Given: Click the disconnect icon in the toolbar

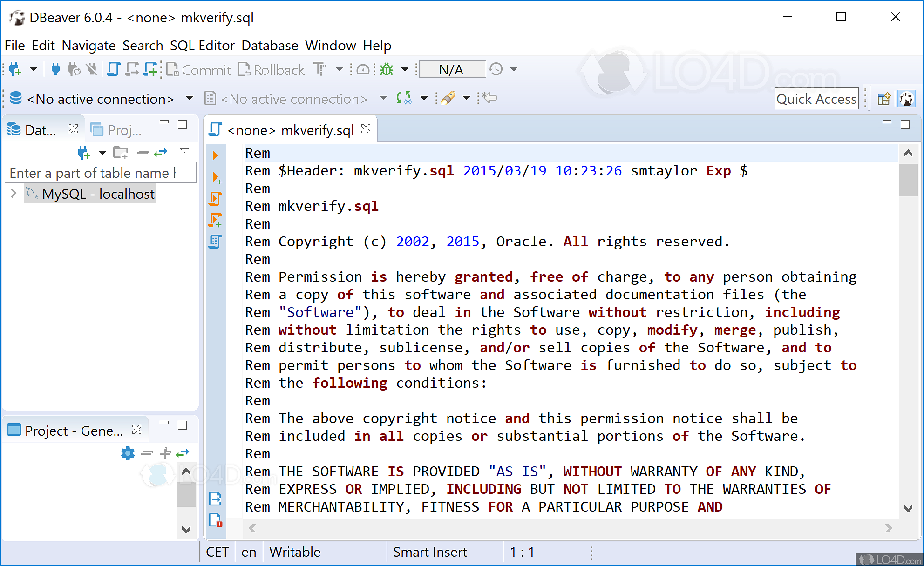Looking at the screenshot, I should pyautogui.click(x=92, y=68).
